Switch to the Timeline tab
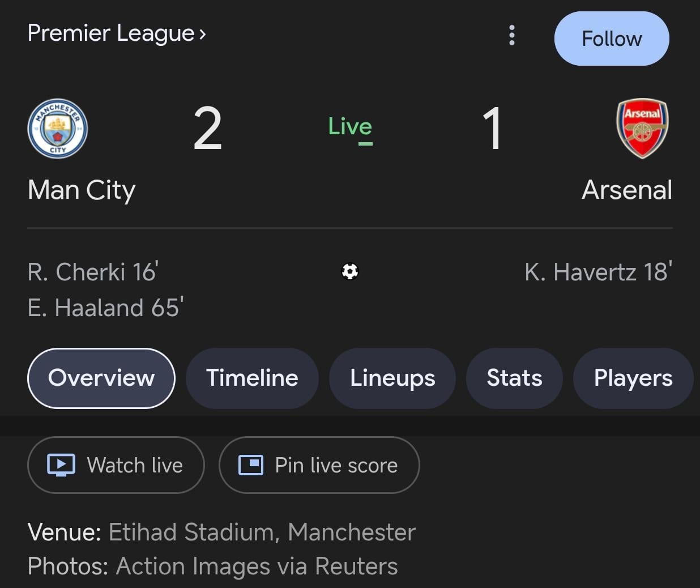This screenshot has width=700, height=588. pyautogui.click(x=252, y=378)
